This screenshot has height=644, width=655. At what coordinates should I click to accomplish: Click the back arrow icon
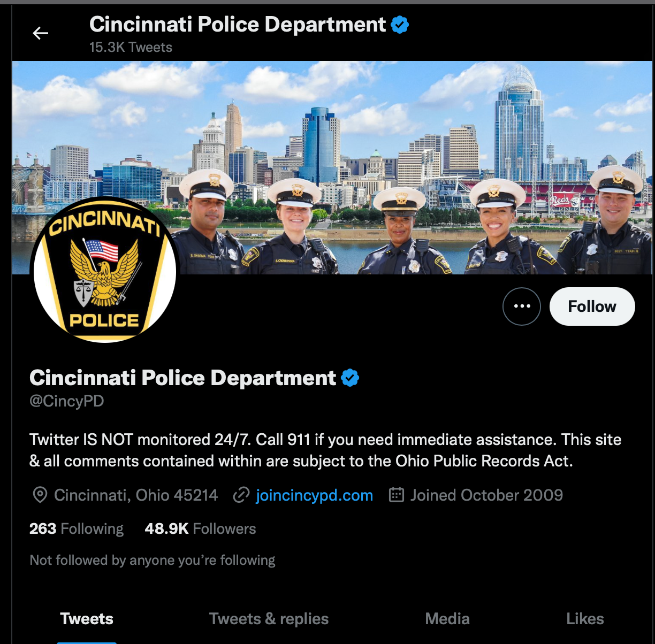[x=41, y=33]
